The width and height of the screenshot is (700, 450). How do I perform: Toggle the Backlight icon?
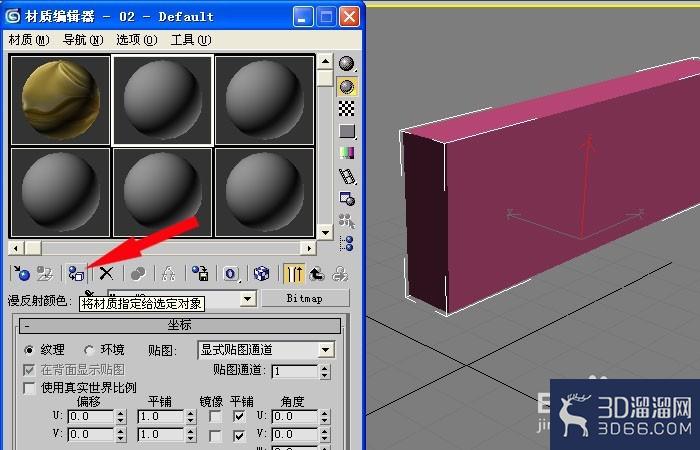coord(347,87)
